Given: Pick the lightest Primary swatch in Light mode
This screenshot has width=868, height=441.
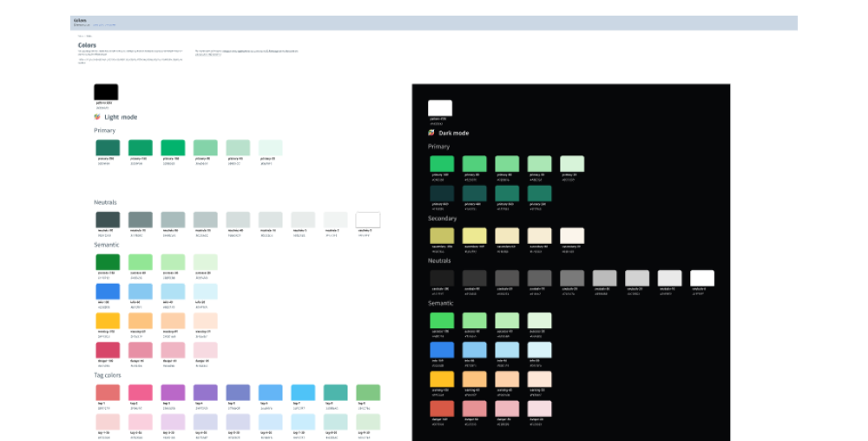Looking at the screenshot, I should pyautogui.click(x=271, y=148).
